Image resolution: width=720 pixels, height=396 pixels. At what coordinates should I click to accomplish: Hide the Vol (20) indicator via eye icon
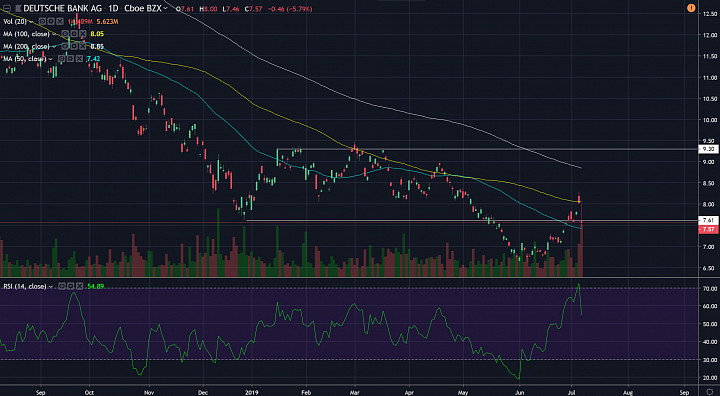[x=42, y=22]
